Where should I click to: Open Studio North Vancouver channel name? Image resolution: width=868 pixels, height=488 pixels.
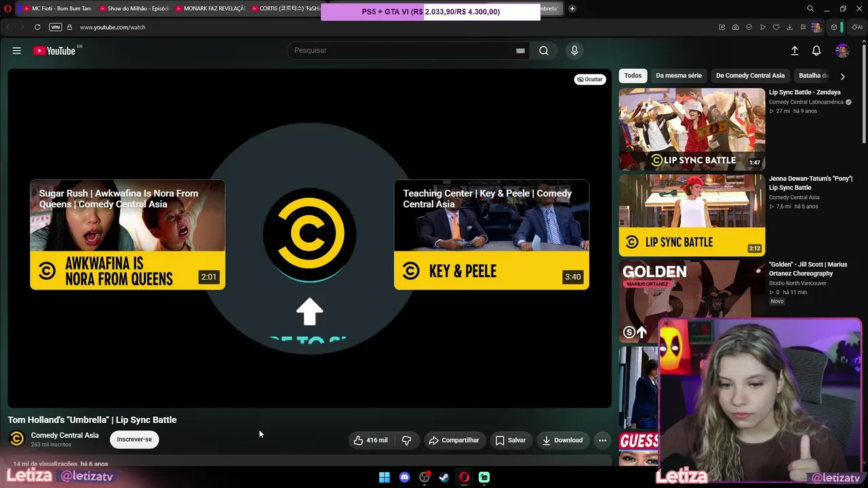[797, 283]
